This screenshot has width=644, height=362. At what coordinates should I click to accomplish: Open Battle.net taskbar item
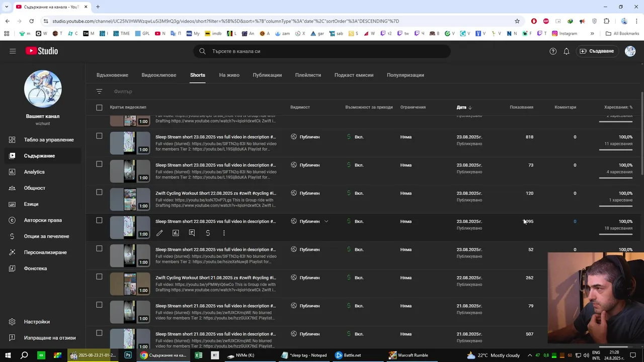point(348,355)
